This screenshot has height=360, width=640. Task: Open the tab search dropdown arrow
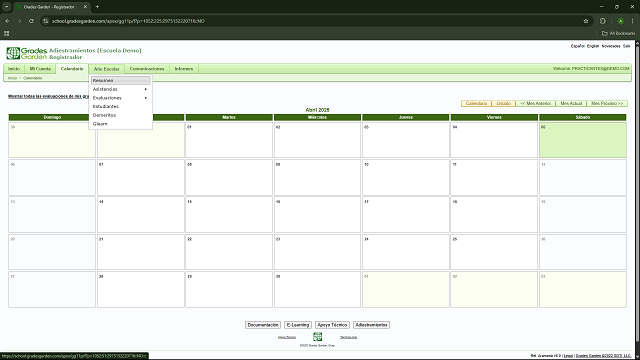pyautogui.click(x=7, y=7)
